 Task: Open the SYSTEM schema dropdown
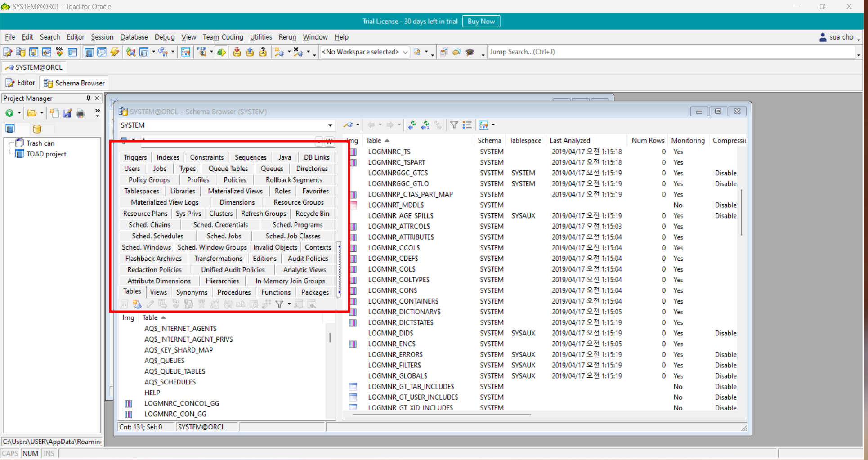click(x=330, y=125)
